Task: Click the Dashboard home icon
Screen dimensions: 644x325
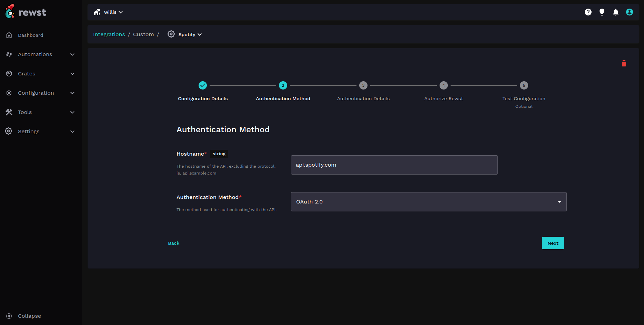Action: [x=9, y=35]
